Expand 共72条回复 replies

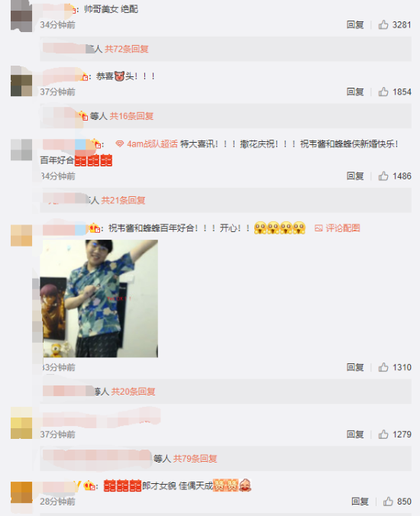pyautogui.click(x=127, y=49)
